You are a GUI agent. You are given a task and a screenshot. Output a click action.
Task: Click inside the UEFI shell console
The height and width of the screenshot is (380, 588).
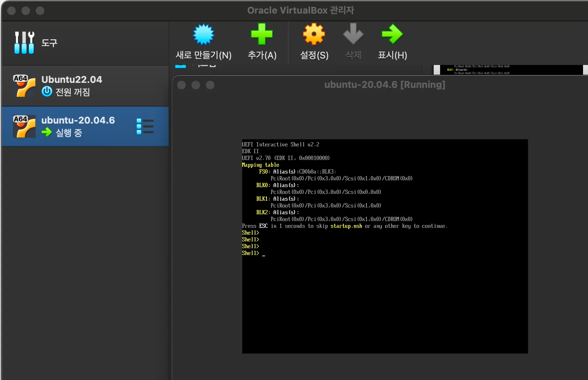[385, 246]
